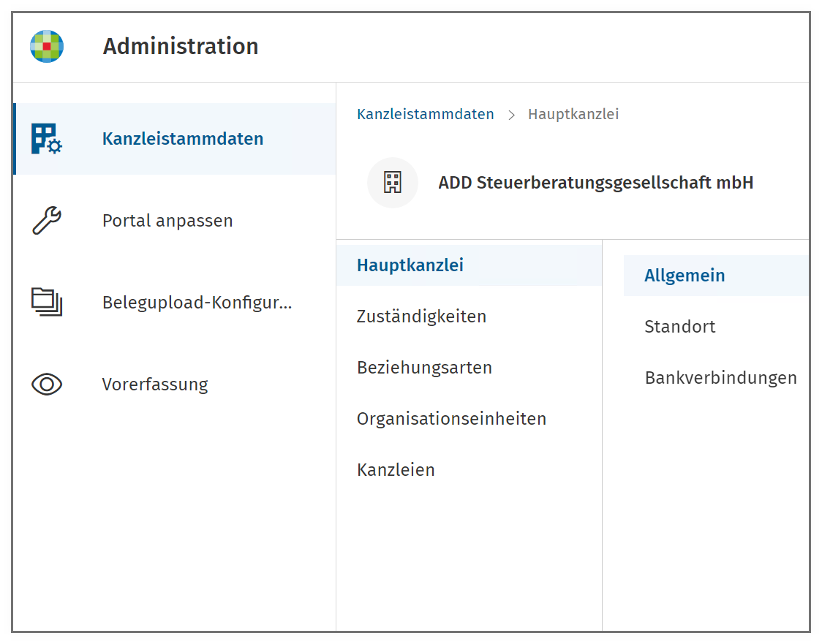The image size is (822, 644).
Task: Select Belegupload-Konfigur... sidebar entry
Action: 175,303
